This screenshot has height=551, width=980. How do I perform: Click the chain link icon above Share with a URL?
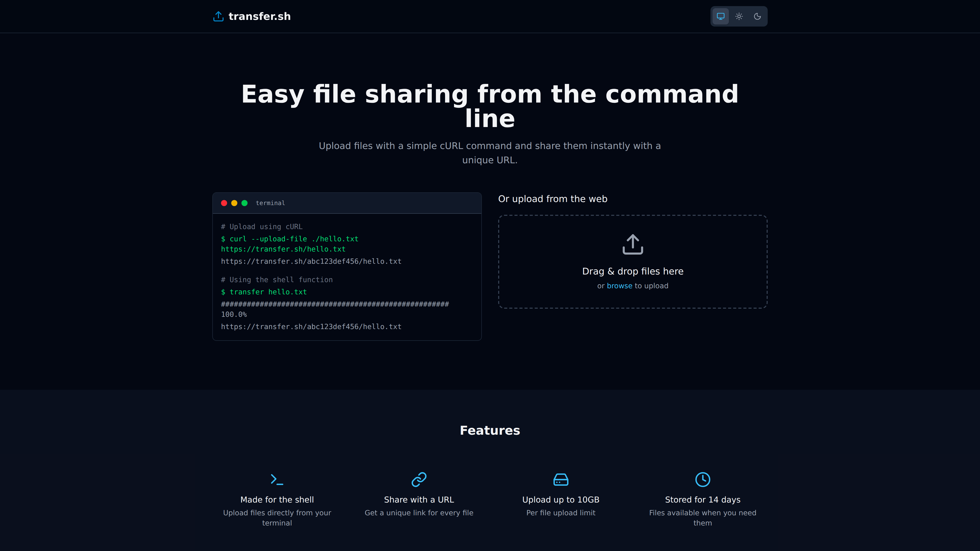419,480
